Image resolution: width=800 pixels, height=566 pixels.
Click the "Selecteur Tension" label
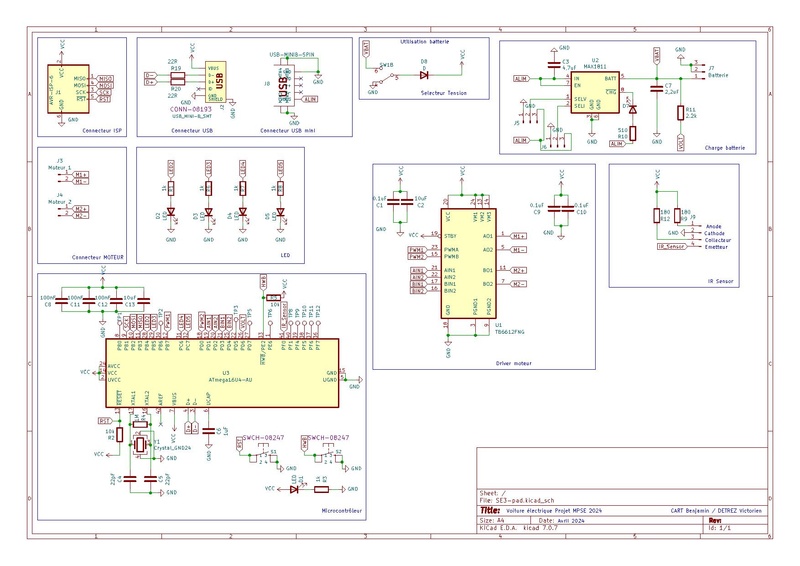444,93
